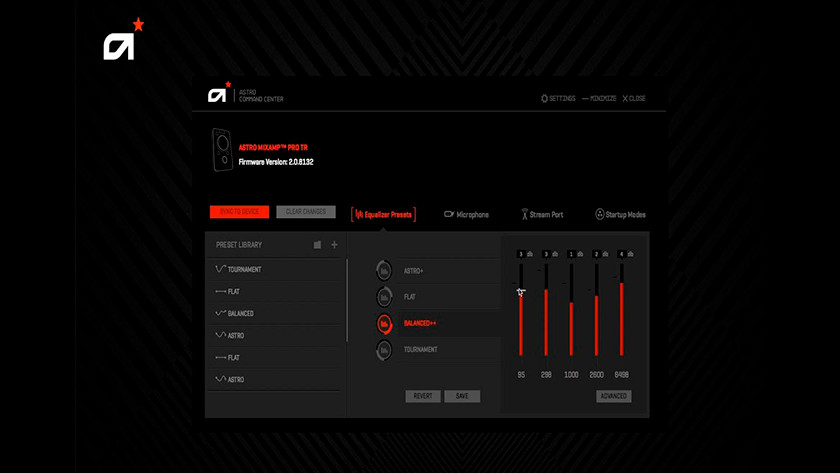Click the MixAmp Pro TR device image
Screen dimensions: 840x473
pos(222,149)
